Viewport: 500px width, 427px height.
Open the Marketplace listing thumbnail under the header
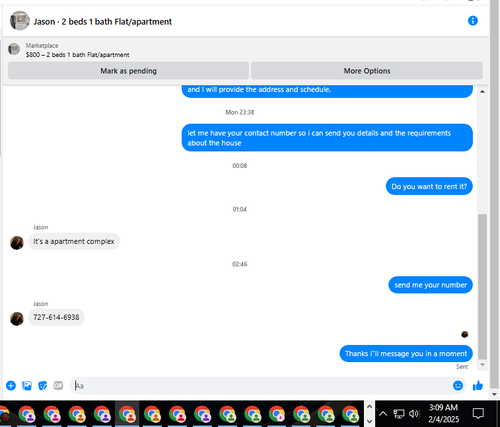click(x=14, y=49)
